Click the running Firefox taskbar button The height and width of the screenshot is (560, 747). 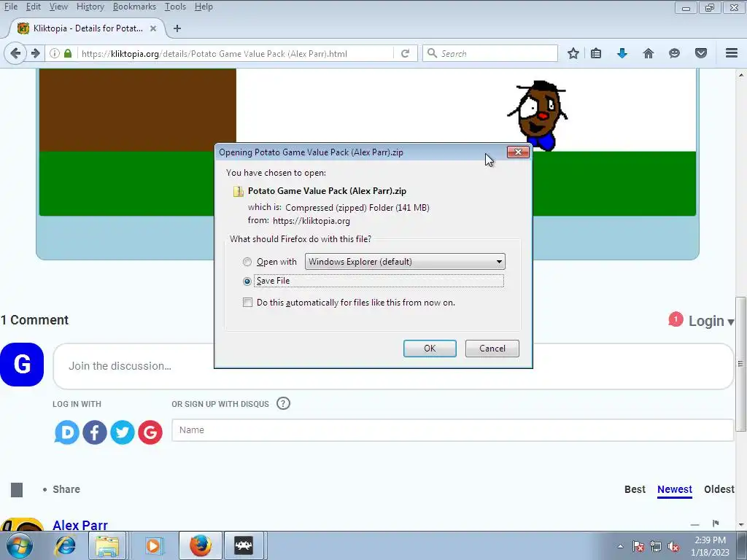click(200, 545)
